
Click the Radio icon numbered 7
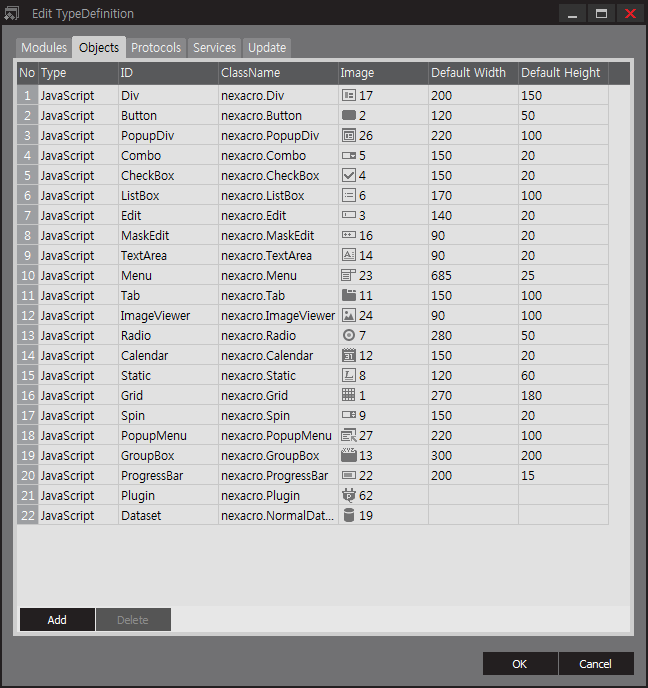349,335
